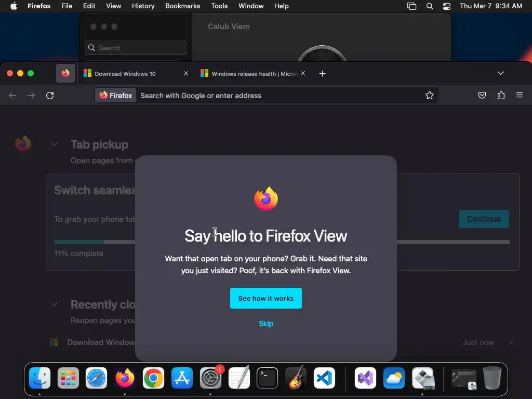
Task: Open the Trash from the Dock
Action: [492, 378]
